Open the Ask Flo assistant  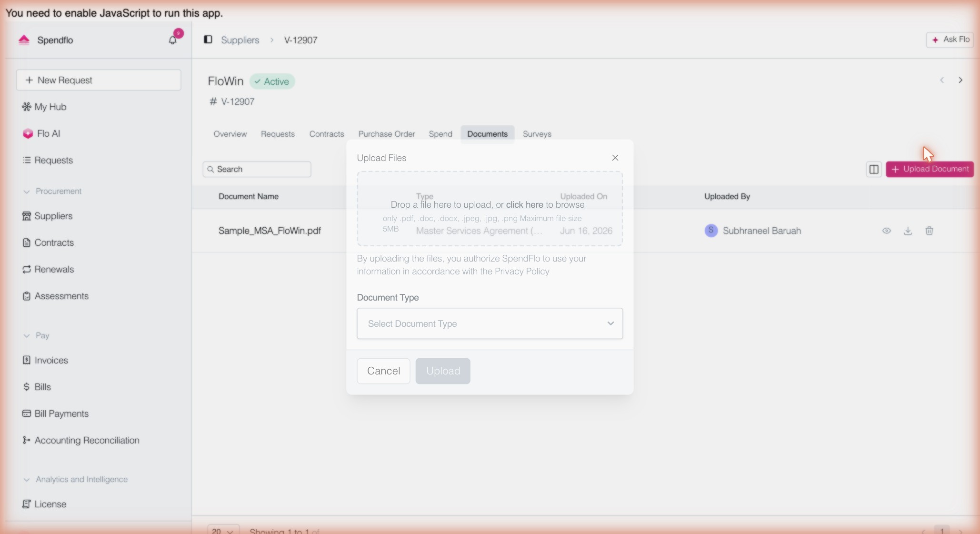tap(950, 40)
